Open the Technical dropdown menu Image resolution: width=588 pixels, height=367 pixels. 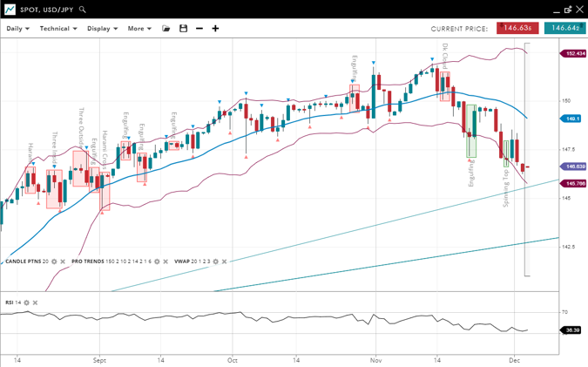[58, 29]
